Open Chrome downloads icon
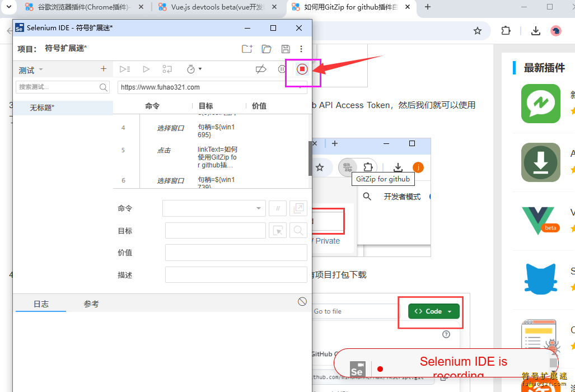 coord(535,31)
